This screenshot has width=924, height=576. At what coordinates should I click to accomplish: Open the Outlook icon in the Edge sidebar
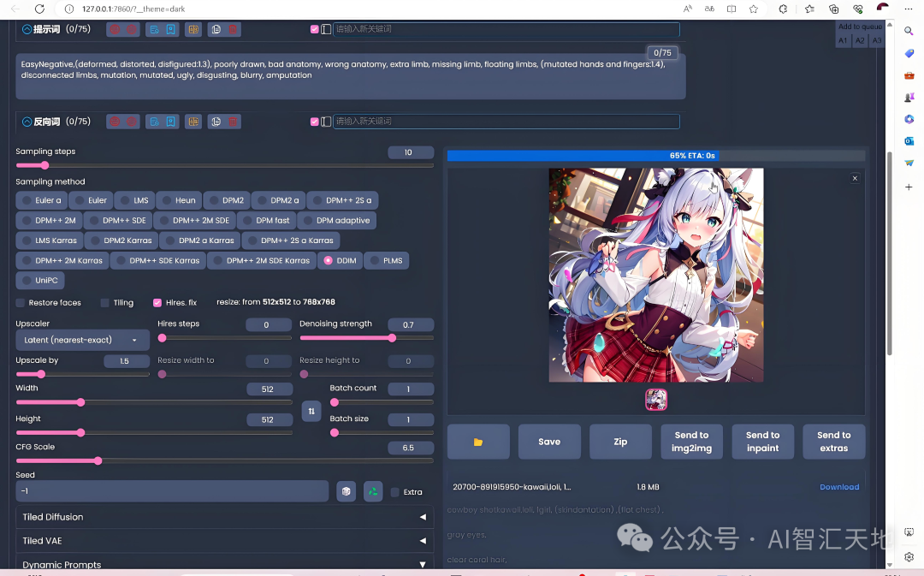909,141
